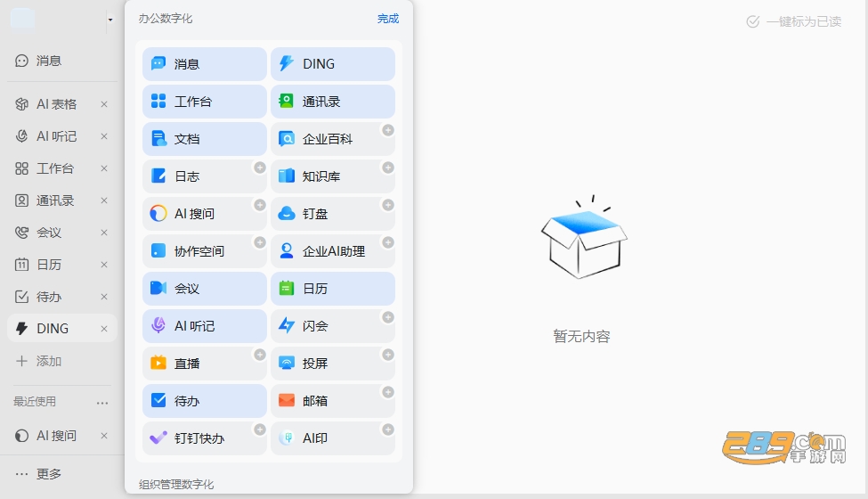Open recent AI 搜问 in the sidebar

(x=55, y=436)
